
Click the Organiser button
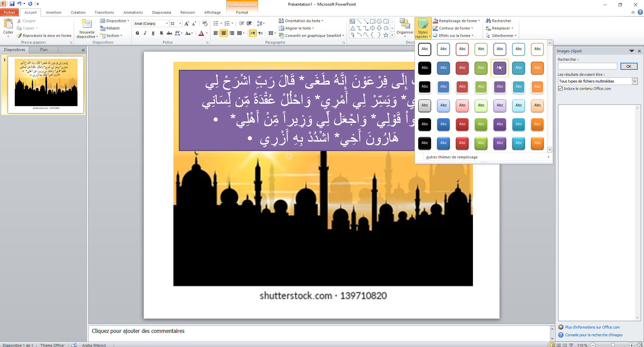[x=405, y=28]
